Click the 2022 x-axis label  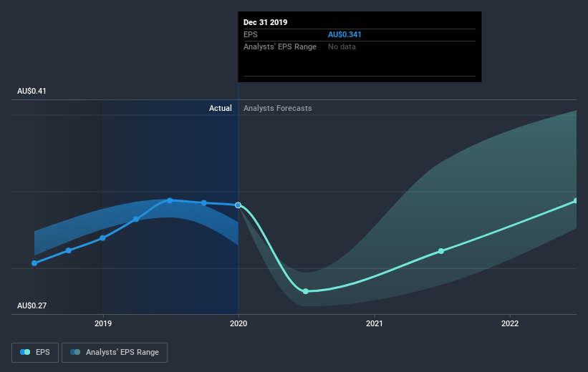(x=510, y=323)
